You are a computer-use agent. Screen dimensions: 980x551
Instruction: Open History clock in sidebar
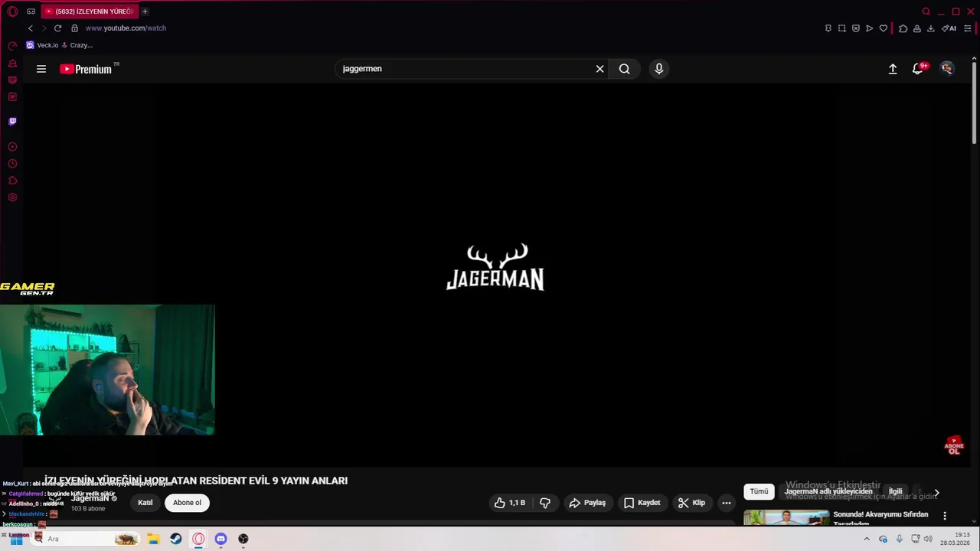point(12,164)
